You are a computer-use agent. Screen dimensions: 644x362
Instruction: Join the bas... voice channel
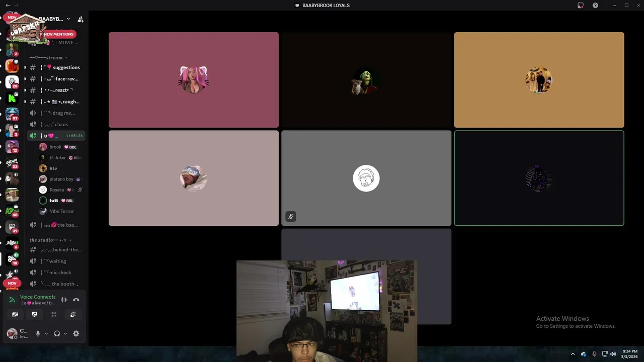[56, 225]
